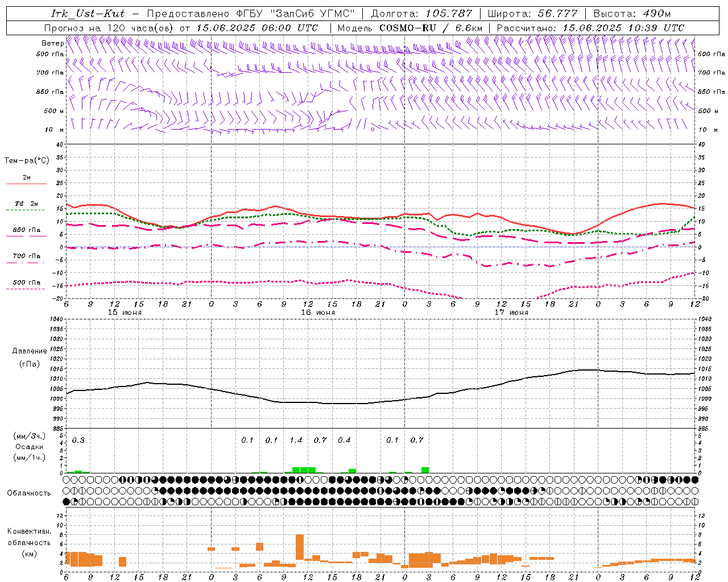Screen dimensions: 728x582
Task: Click the 15 июня date label
Action: click(125, 312)
